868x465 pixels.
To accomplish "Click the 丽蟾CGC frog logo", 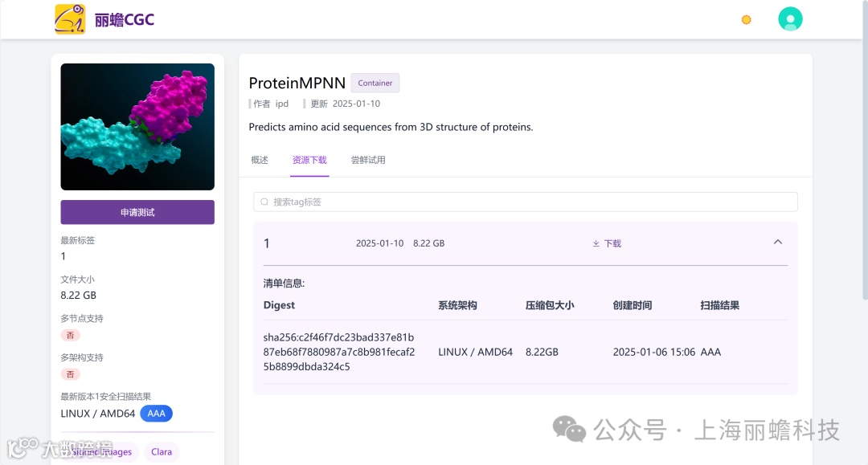I will 70,19.
